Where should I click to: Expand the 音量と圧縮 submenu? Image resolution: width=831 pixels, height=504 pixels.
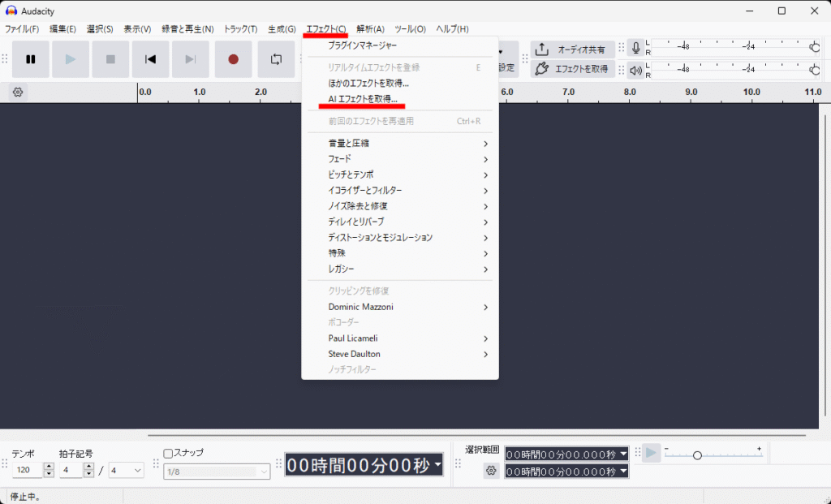[x=399, y=144]
